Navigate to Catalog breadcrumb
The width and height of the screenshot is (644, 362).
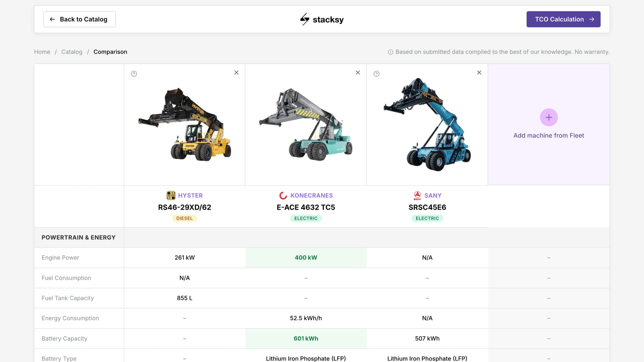(x=72, y=52)
